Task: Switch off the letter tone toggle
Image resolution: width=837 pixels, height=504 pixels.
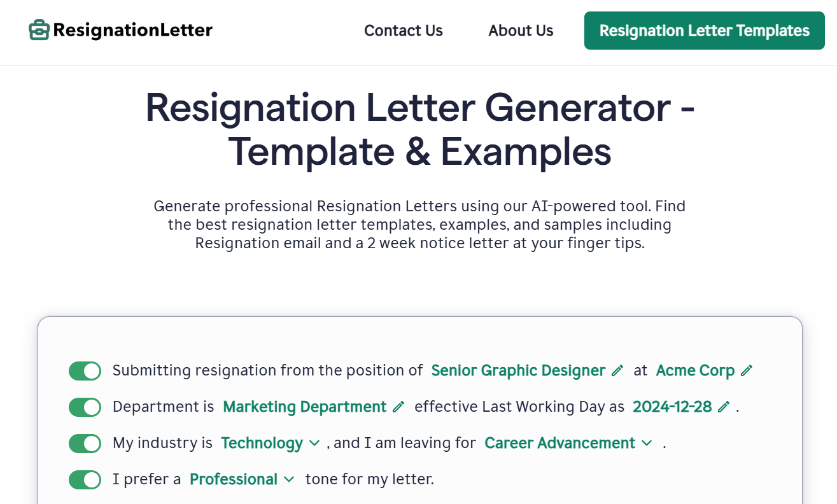Action: pyautogui.click(x=85, y=480)
